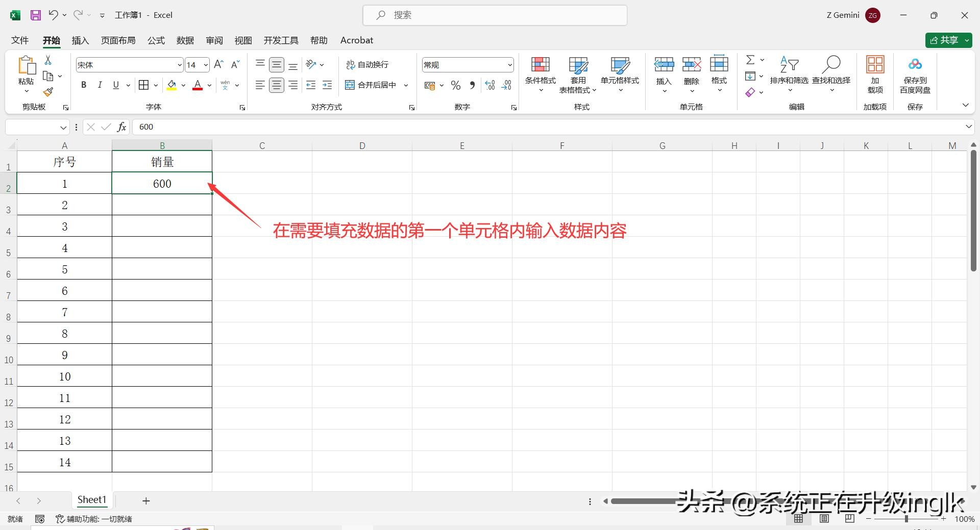The image size is (980, 530).
Task: Expand the Name Box dropdown
Action: tap(63, 128)
